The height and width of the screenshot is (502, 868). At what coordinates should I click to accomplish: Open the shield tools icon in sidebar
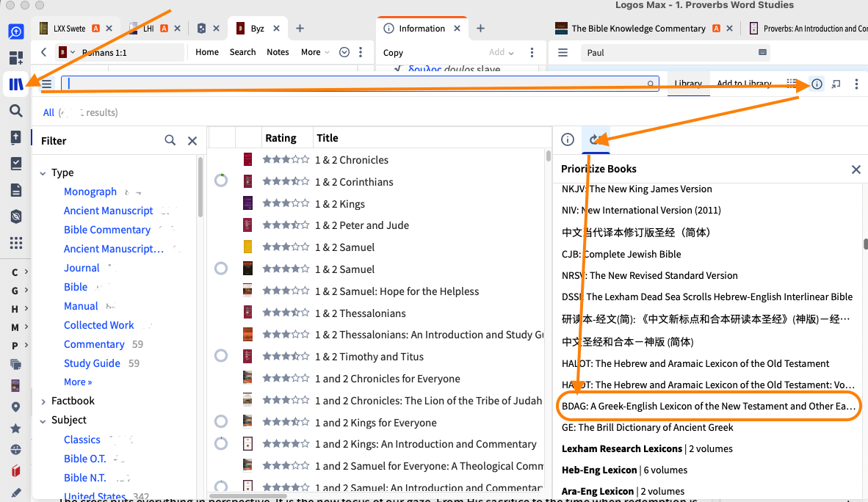click(x=16, y=217)
